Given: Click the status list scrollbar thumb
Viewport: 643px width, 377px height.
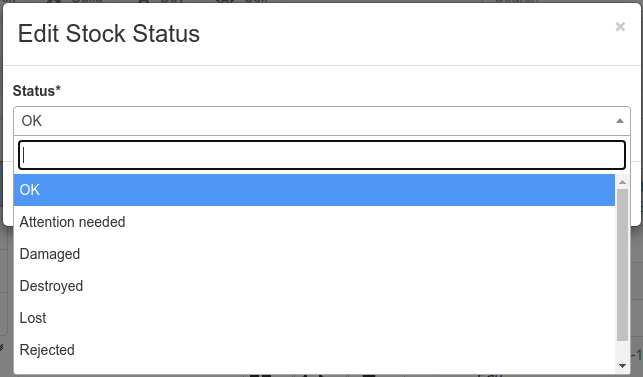Looking at the screenshot, I should click(622, 265).
